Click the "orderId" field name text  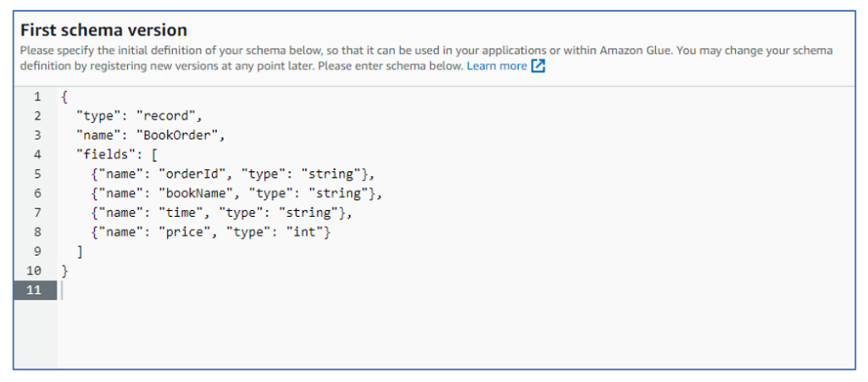(x=192, y=174)
